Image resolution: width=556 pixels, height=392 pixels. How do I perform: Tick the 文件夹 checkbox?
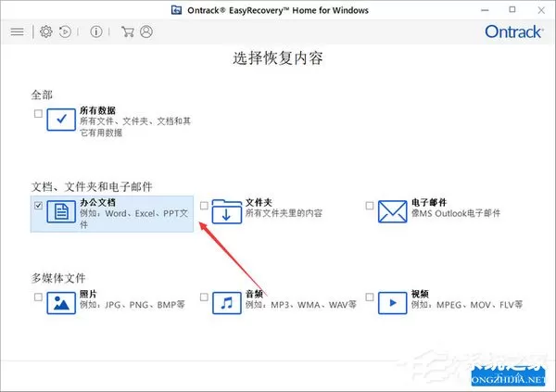tap(204, 206)
